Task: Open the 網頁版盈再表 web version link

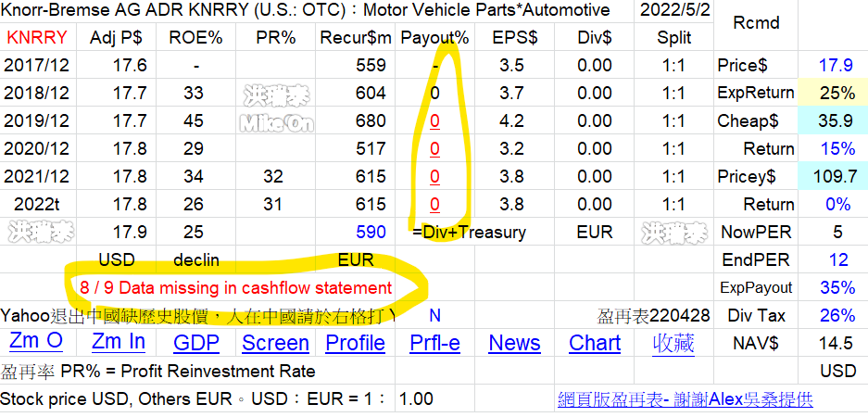Action: click(685, 399)
